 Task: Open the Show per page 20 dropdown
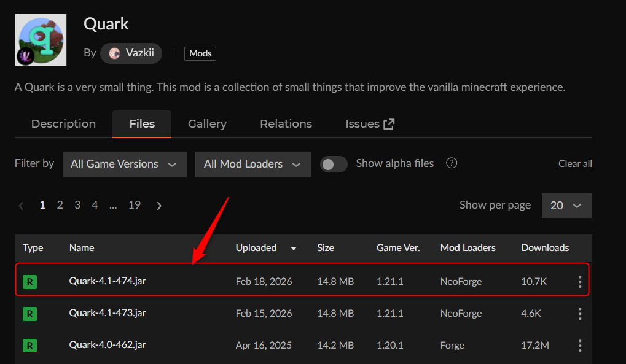[566, 206]
